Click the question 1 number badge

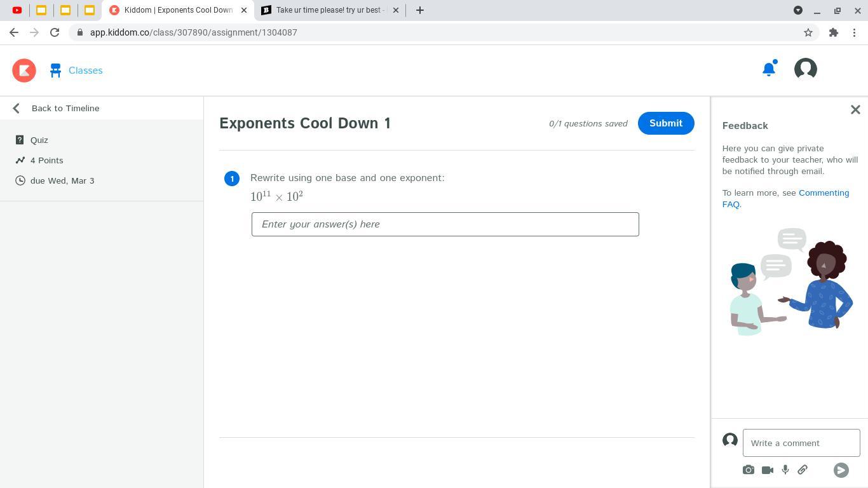point(232,179)
